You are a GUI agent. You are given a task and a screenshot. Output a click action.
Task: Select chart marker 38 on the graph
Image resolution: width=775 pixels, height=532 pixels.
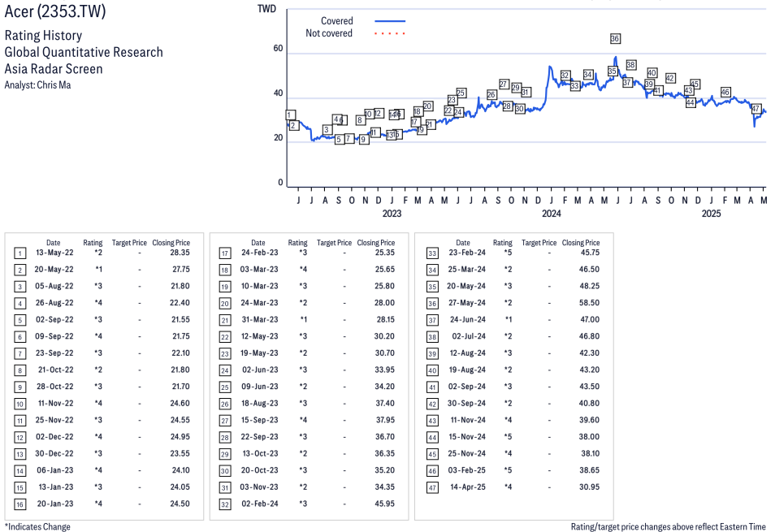coord(630,65)
